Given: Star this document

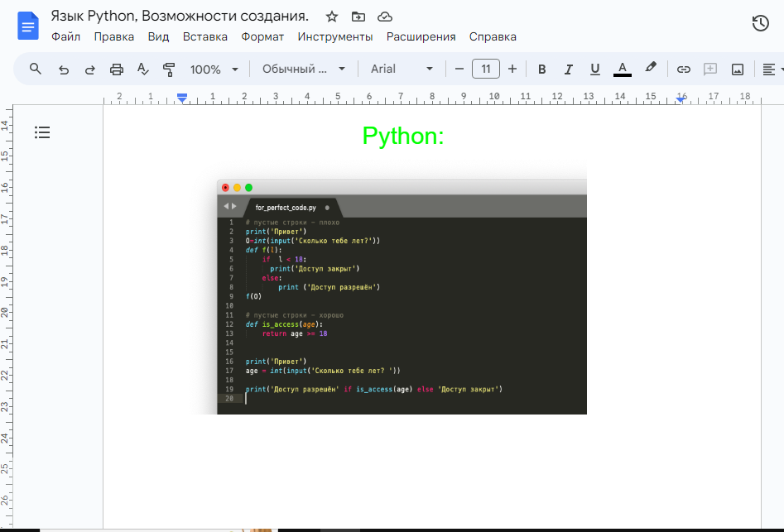Looking at the screenshot, I should (x=331, y=17).
